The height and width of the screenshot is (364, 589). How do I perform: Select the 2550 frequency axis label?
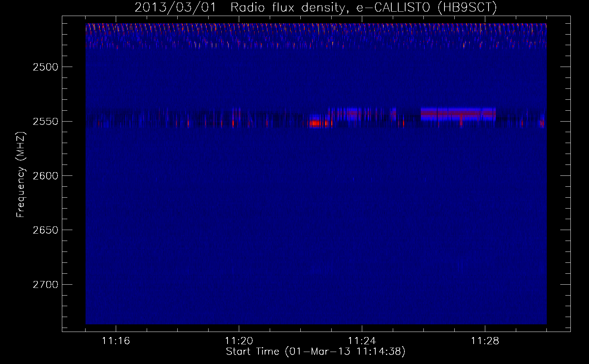click(x=45, y=122)
